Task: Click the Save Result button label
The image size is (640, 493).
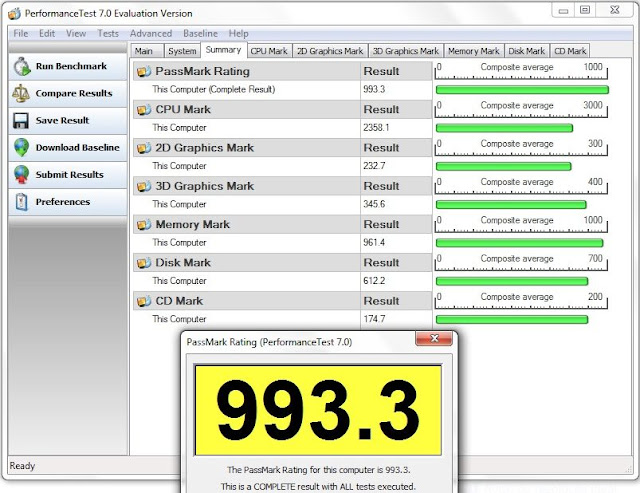Action: [x=62, y=120]
